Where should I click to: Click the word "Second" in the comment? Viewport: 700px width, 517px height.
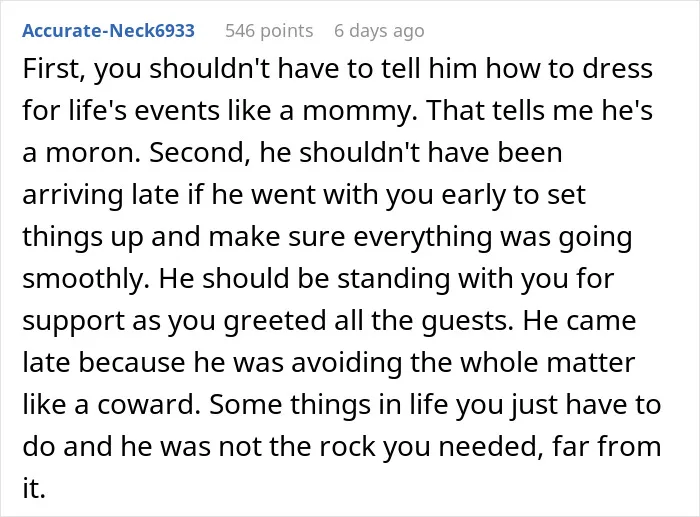[199, 152]
